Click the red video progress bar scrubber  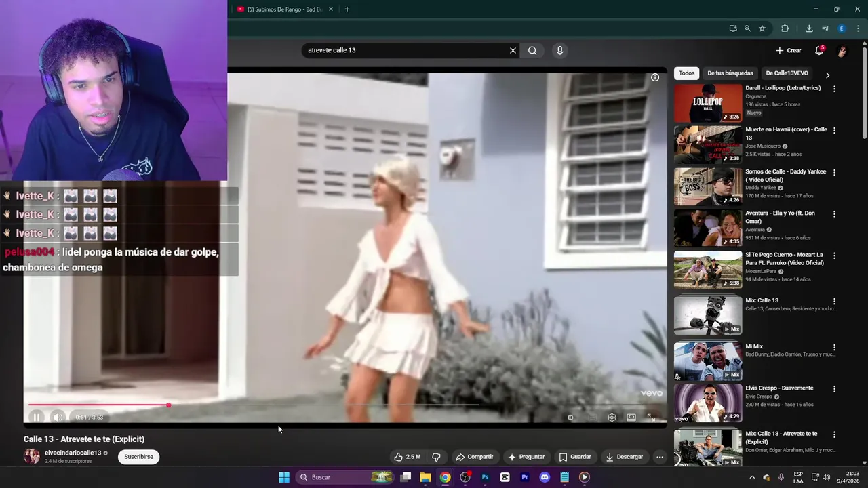[168, 405]
